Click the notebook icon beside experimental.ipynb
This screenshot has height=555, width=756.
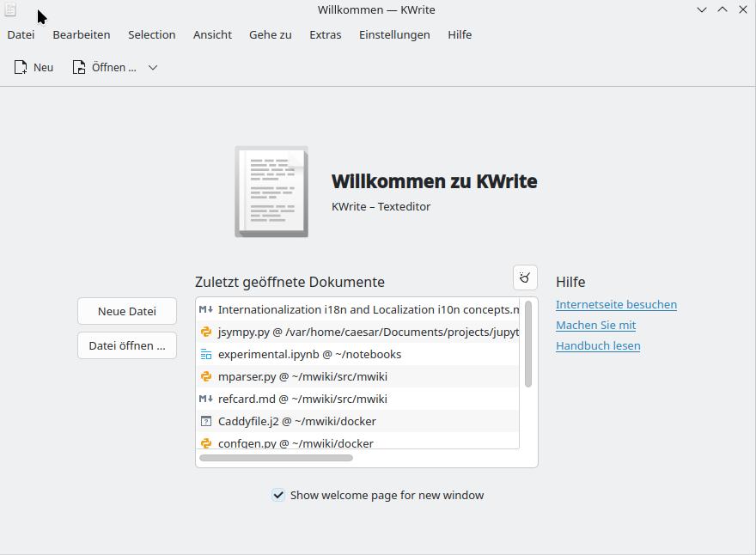click(x=206, y=354)
